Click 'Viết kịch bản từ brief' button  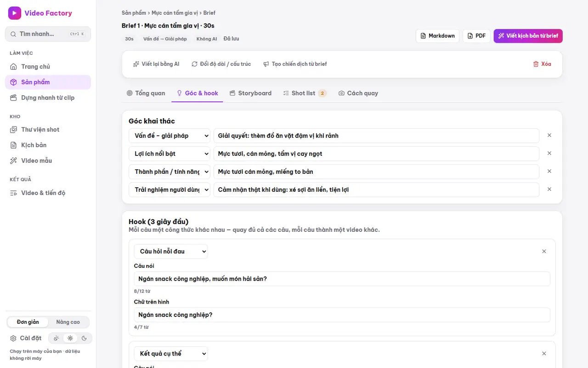[528, 36]
